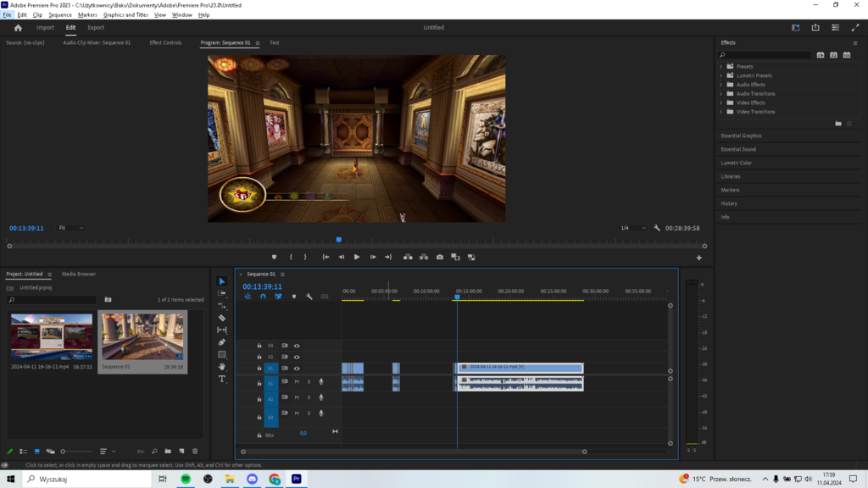Open the 1/4 playback resolution dropdown

(632, 228)
